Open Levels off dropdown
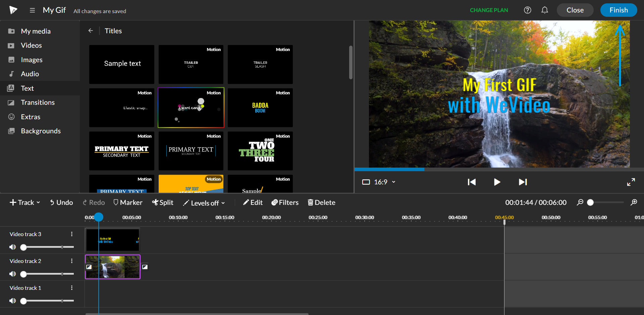 point(204,203)
